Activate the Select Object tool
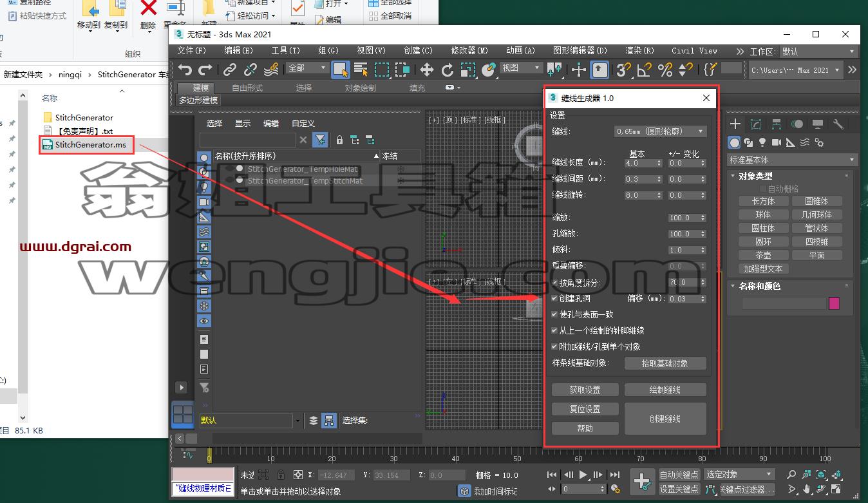Image resolution: width=868 pixels, height=503 pixels. tap(341, 70)
